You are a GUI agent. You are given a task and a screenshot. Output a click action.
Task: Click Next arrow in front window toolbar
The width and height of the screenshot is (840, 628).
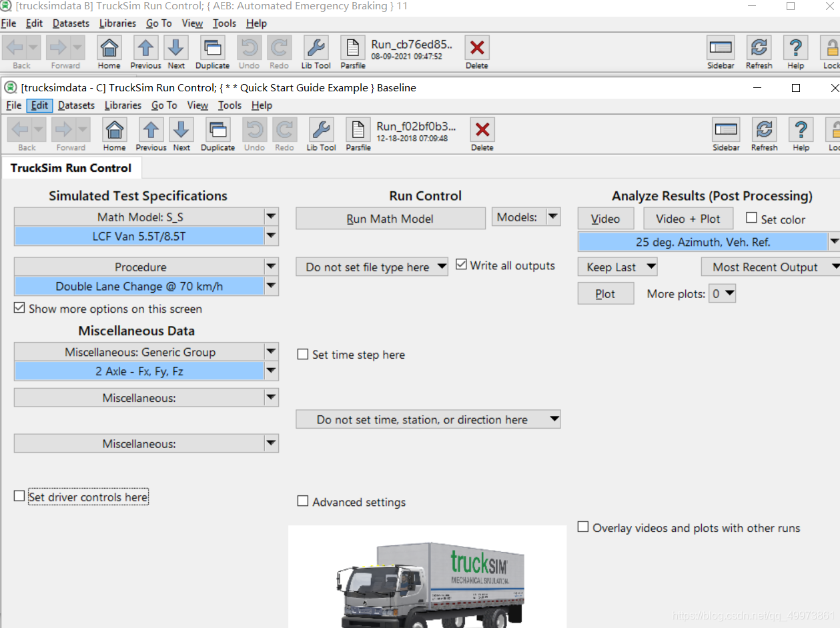(181, 129)
